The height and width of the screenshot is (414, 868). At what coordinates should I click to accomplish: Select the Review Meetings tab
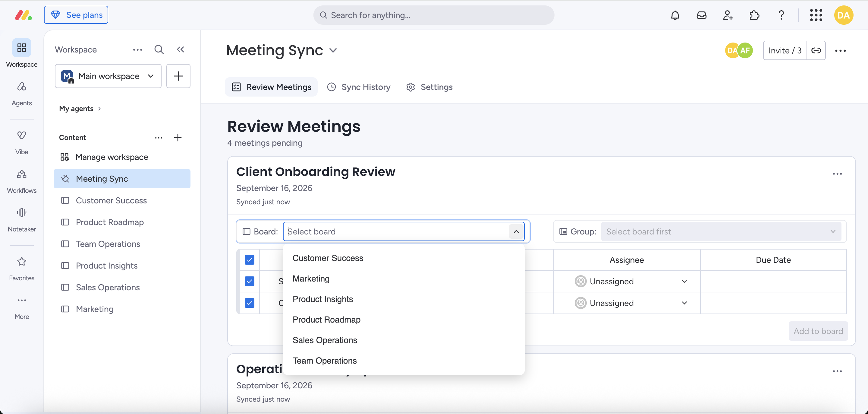[x=271, y=87]
